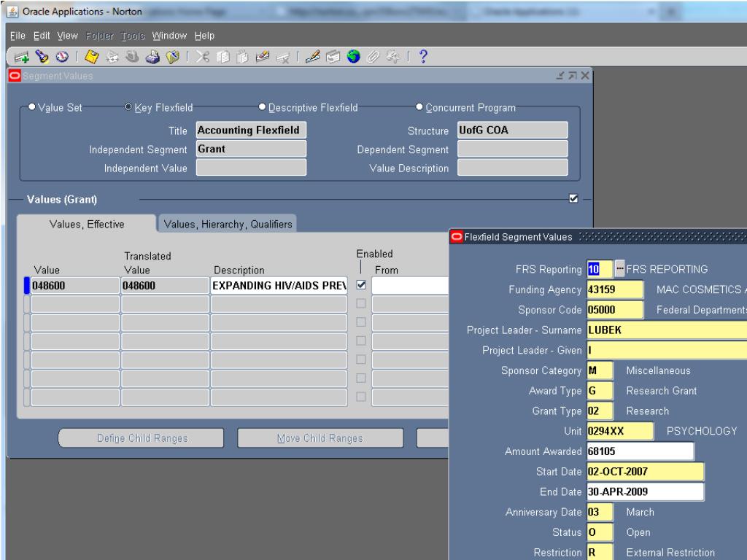The height and width of the screenshot is (560, 747).
Task: Click the Save floppy disk icon
Action: click(x=91, y=57)
